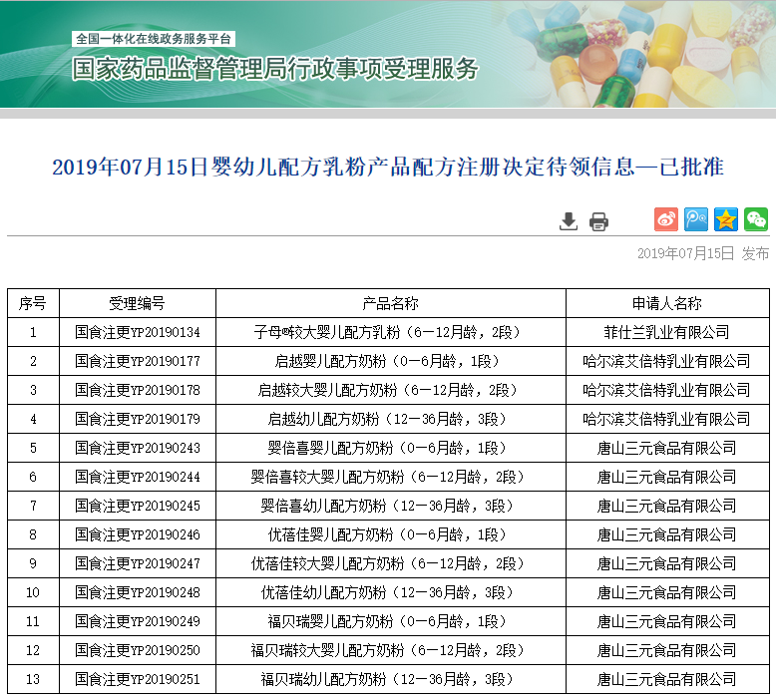Screen dimensions: 776x700
Task: Click 全国一体化在线政务服务平台 banner label
Action: click(x=154, y=39)
